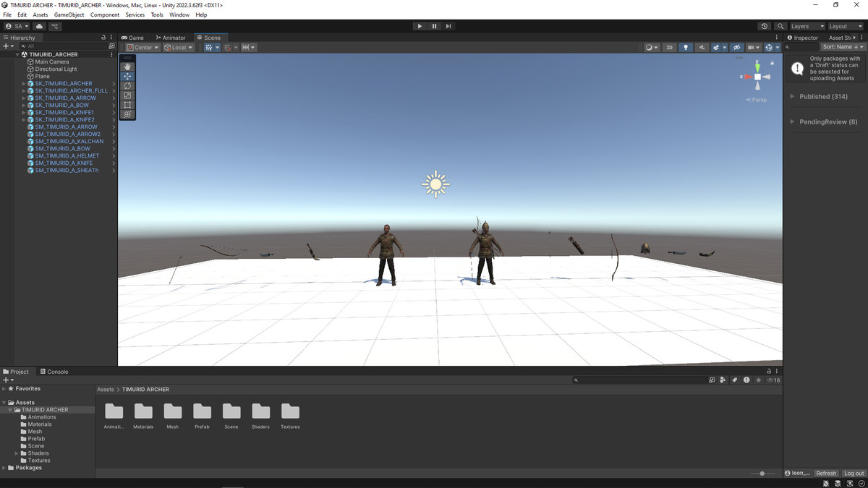Click the Search by Label tag icon
This screenshot has height=488, width=868.
(735, 380)
